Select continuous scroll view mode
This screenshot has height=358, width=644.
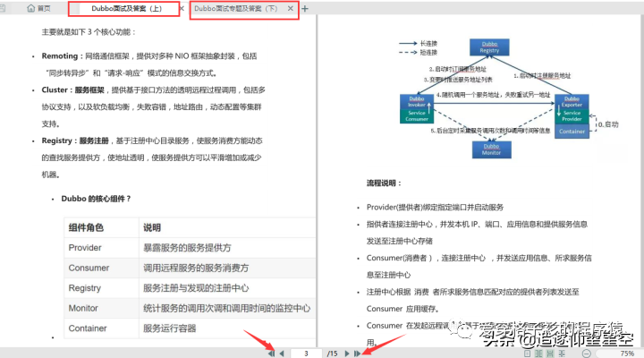coord(550,354)
